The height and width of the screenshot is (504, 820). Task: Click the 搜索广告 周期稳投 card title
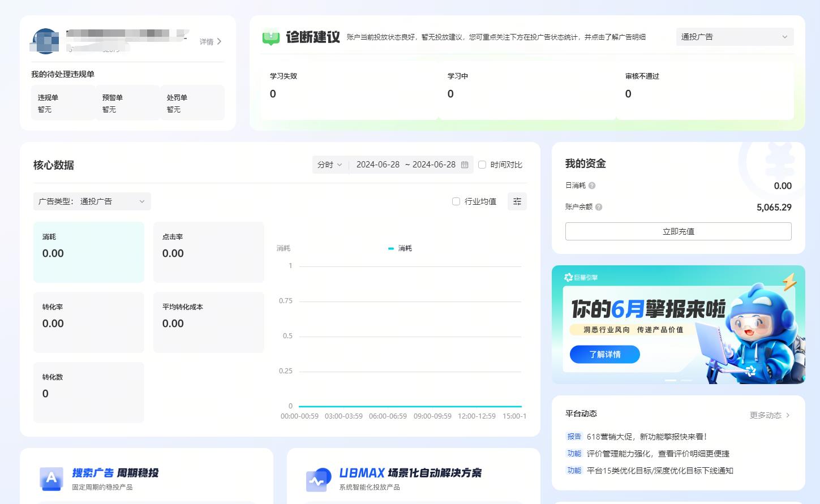pos(115,473)
